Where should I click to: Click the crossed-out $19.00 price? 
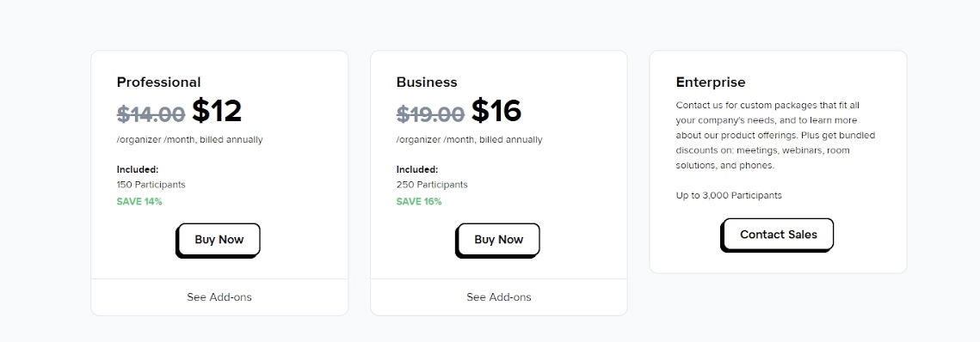tap(430, 114)
